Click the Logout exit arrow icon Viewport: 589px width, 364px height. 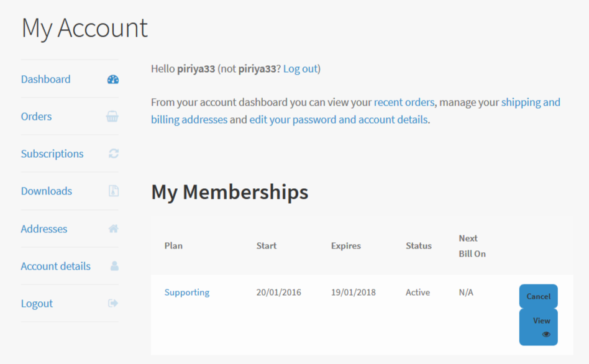113,303
